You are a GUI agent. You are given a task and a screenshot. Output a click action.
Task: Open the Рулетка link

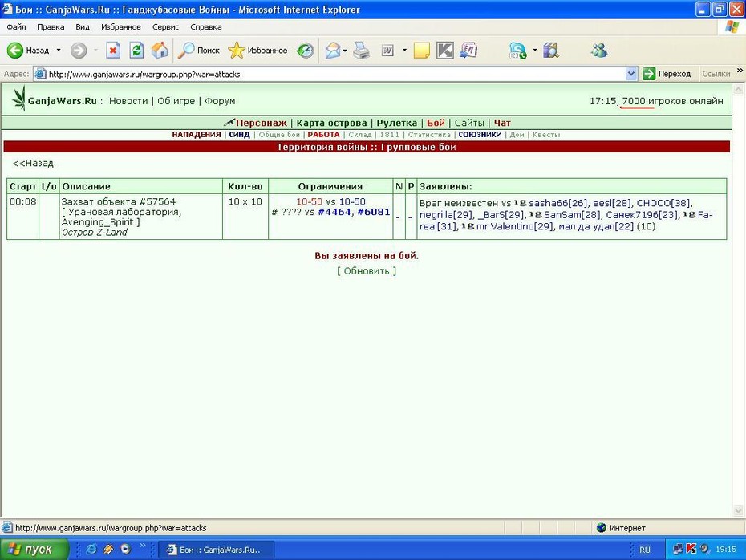click(x=396, y=123)
